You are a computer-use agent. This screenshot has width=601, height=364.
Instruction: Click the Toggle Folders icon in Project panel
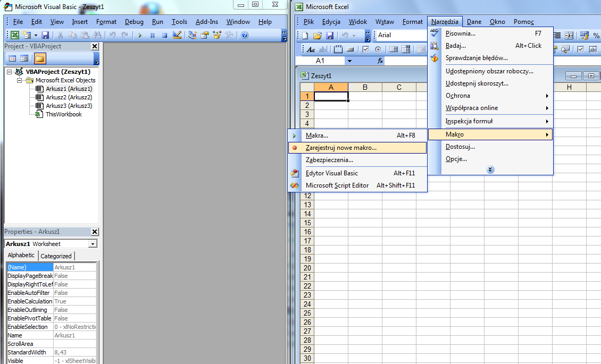(x=40, y=57)
